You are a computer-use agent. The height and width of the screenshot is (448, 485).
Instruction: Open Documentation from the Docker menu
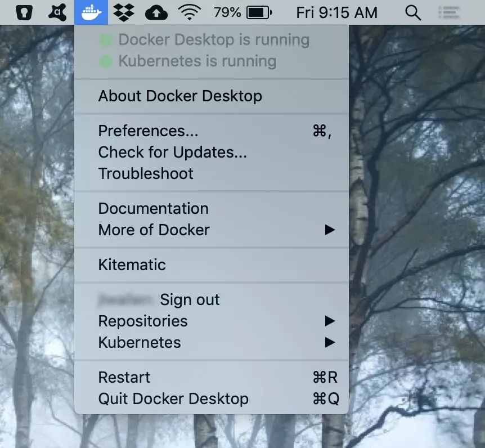[212, 209]
